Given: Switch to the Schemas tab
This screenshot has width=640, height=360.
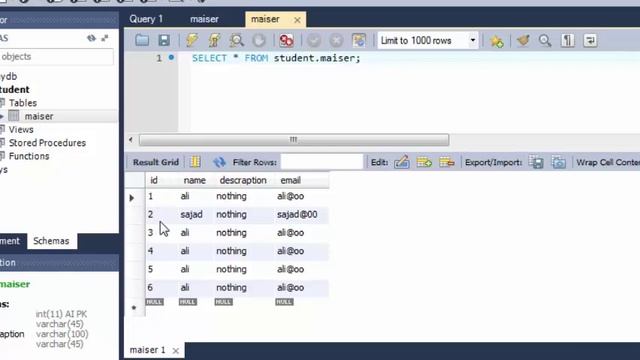Looking at the screenshot, I should tap(51, 241).
